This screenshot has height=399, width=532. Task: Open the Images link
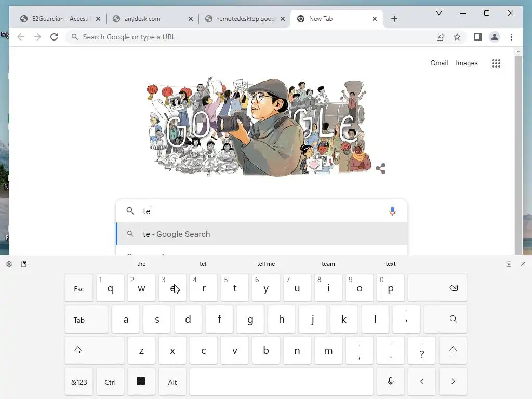point(467,63)
